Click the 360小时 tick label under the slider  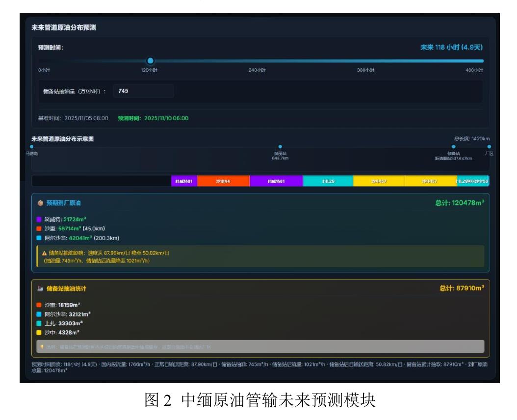365,70
